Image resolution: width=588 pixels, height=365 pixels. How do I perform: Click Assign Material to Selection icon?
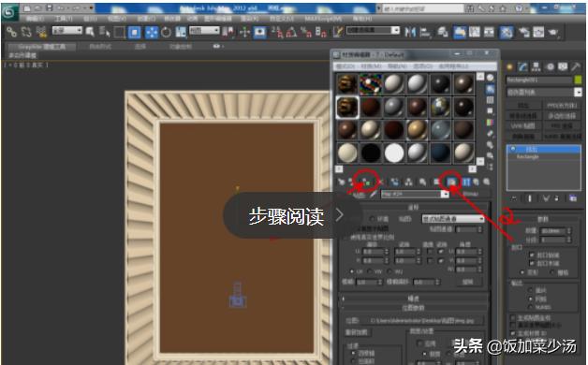(x=367, y=182)
